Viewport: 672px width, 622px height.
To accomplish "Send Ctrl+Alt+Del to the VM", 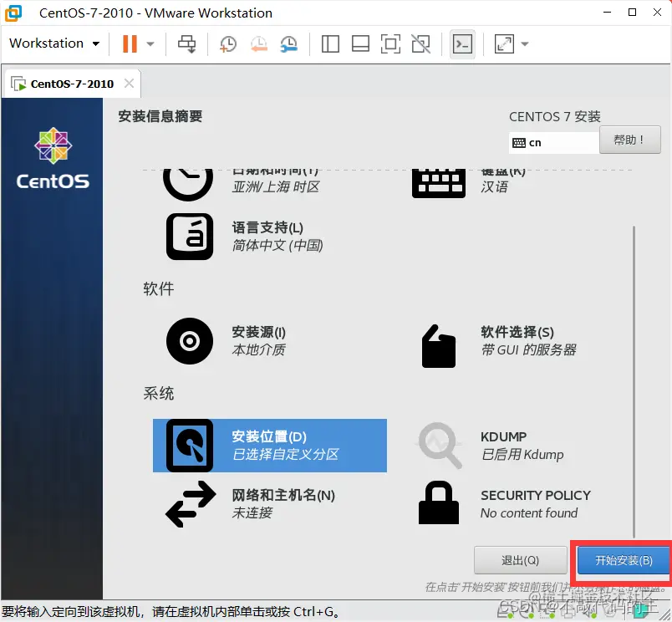I will [x=187, y=44].
